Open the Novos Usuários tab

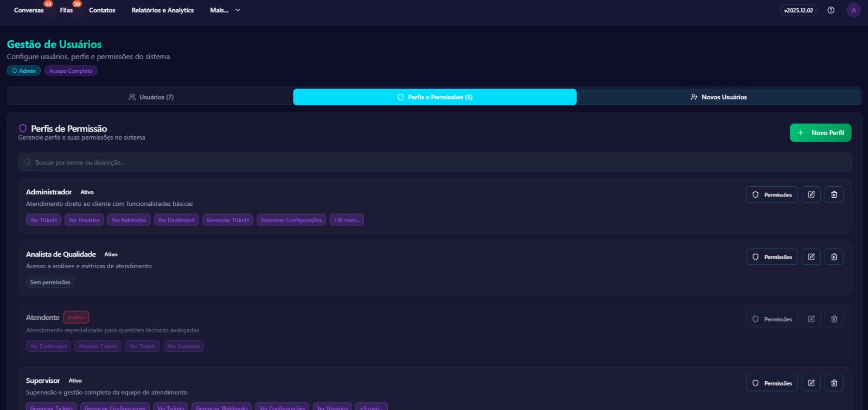[x=718, y=97]
